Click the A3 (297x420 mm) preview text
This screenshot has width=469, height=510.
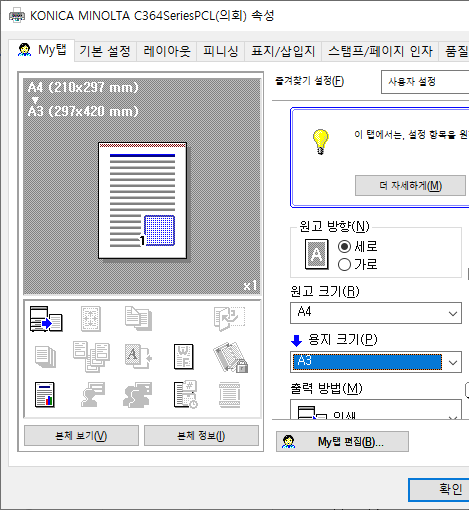click(83, 111)
